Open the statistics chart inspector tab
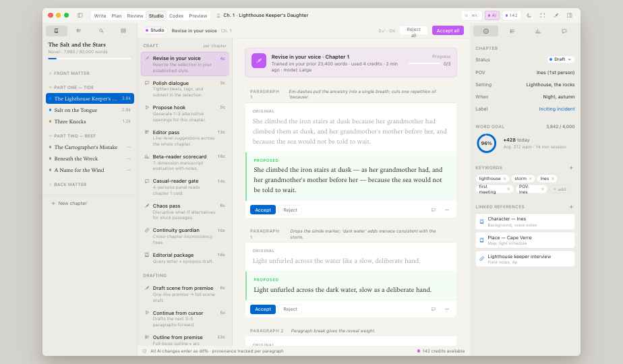The image size is (623, 364). pyautogui.click(x=538, y=31)
